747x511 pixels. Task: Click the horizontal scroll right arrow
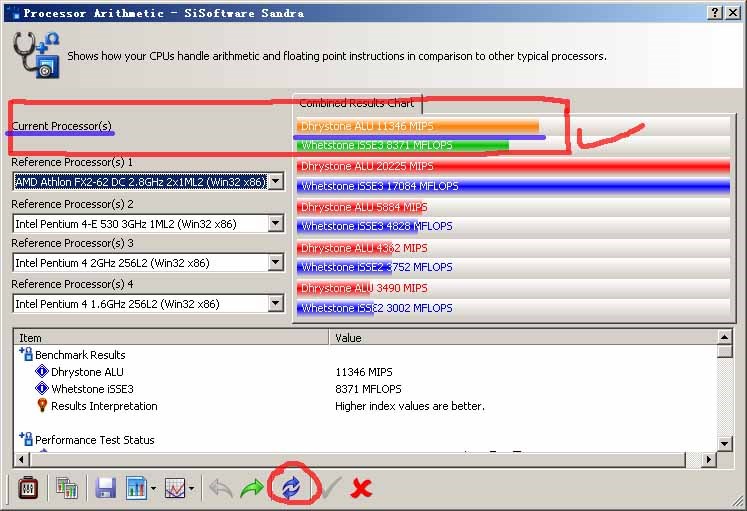click(x=709, y=460)
